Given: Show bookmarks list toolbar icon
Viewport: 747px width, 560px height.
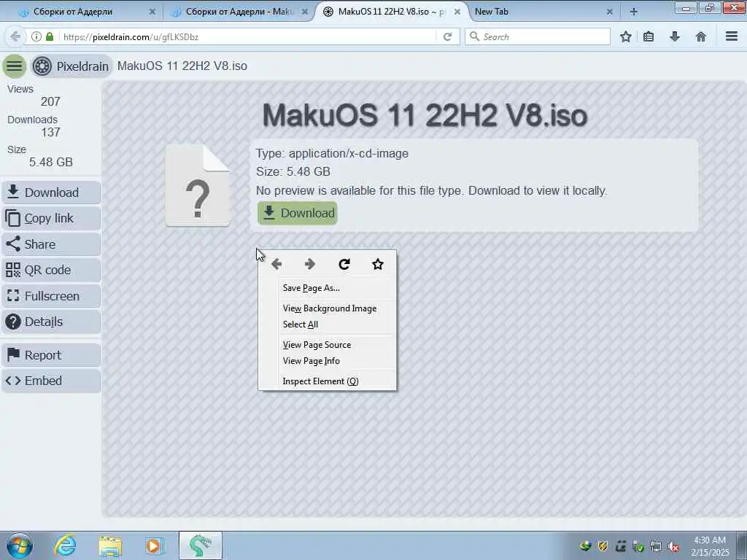Looking at the screenshot, I should point(649,36).
